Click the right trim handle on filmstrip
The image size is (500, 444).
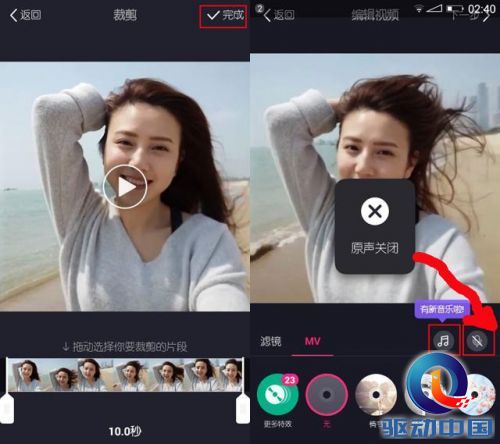[243, 408]
